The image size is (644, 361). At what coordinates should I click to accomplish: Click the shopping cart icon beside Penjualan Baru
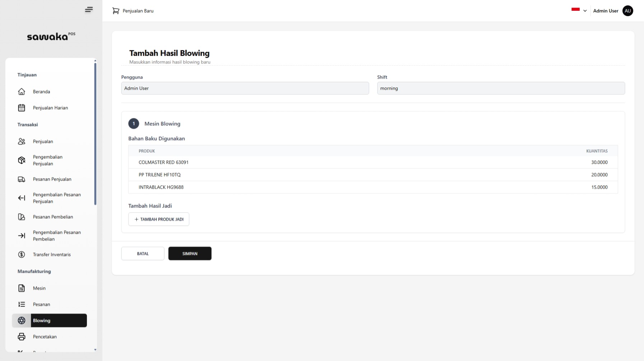click(116, 11)
